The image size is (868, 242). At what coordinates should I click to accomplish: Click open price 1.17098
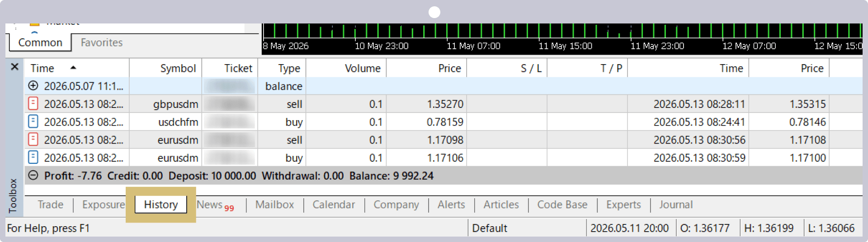coord(445,140)
